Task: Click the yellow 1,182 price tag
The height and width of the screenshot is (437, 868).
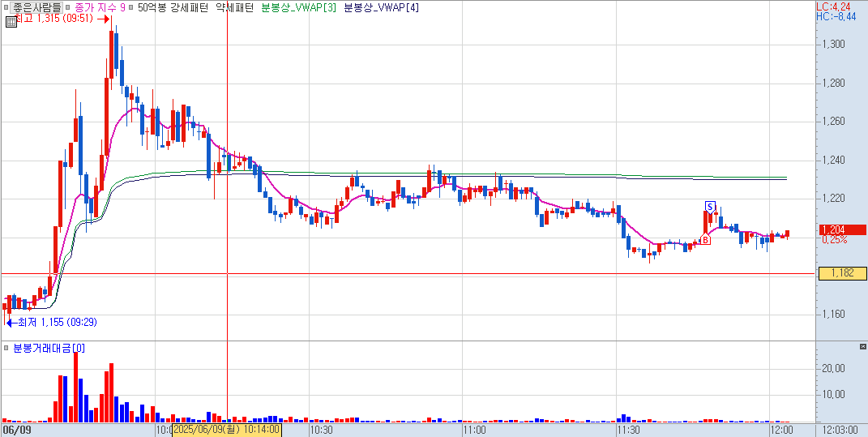Action: (x=841, y=273)
